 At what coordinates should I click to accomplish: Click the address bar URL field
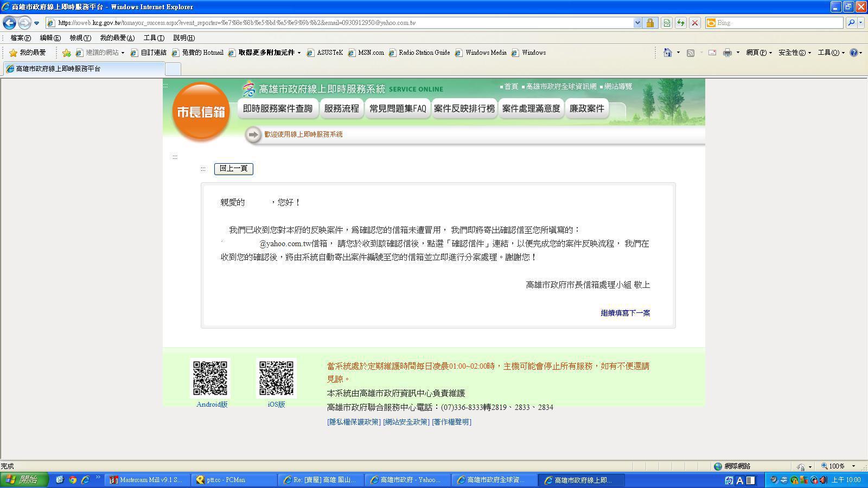[x=339, y=23]
